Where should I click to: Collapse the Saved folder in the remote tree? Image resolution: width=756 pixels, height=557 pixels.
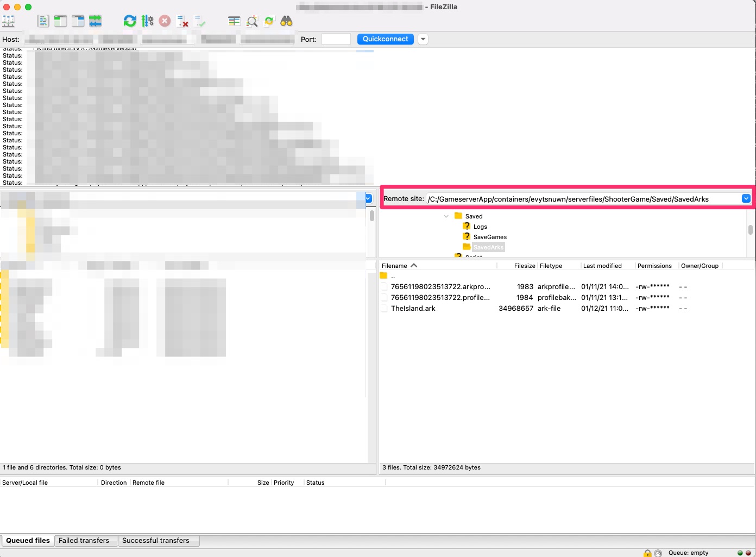(446, 216)
